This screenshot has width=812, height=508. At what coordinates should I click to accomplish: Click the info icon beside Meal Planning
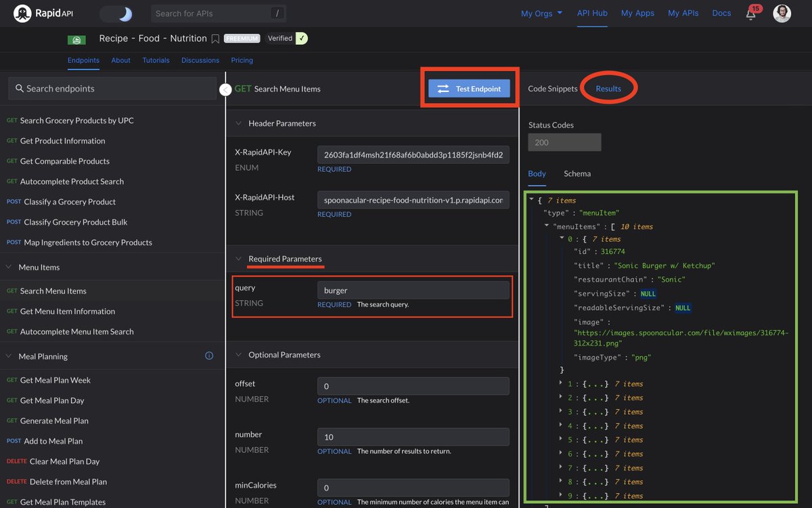point(209,356)
